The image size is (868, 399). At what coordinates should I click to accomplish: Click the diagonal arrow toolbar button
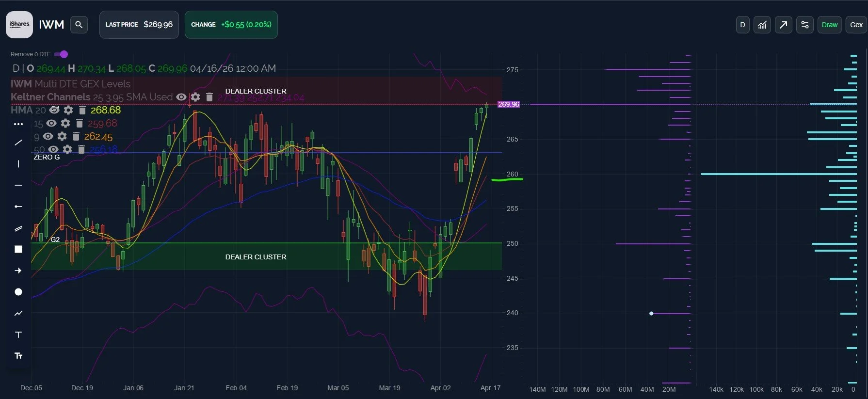pos(784,25)
